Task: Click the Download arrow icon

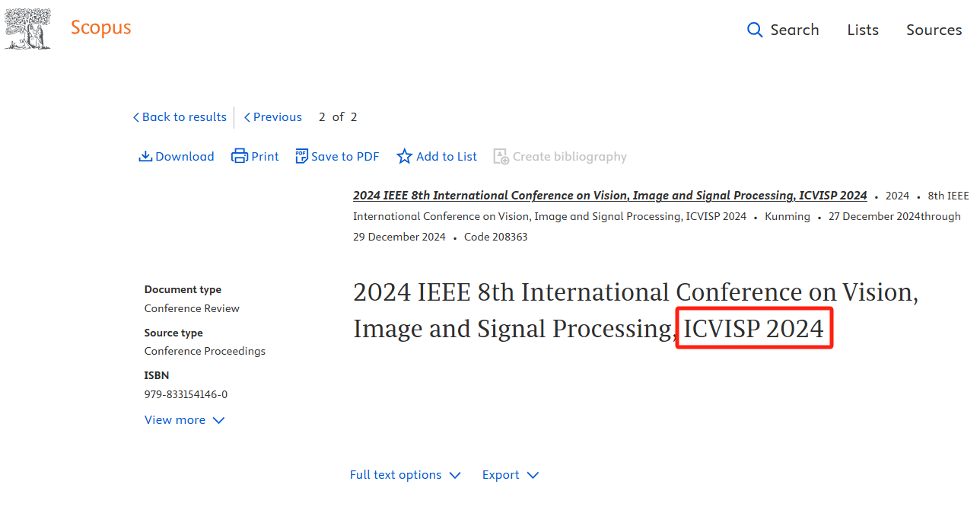Action: pyautogui.click(x=145, y=157)
